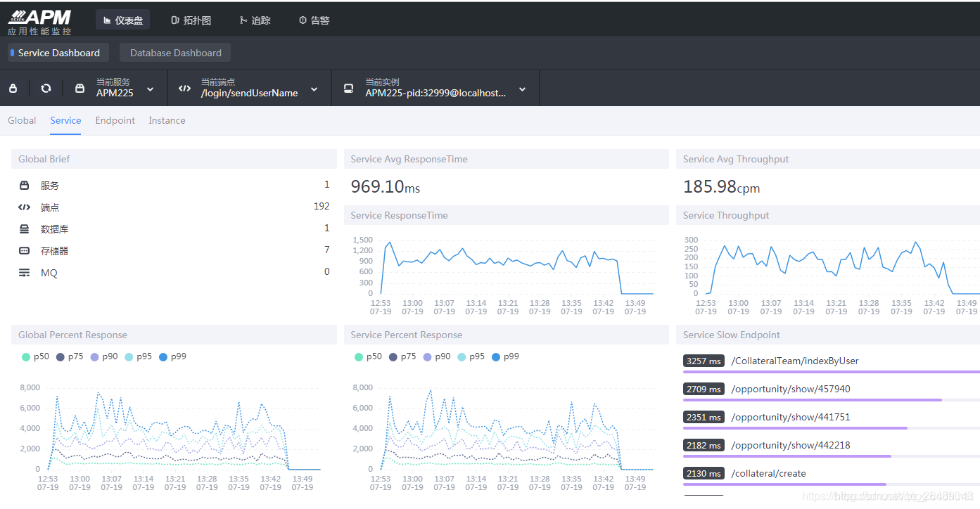Toggle p50 in Service Percent Response legend
980x509 pixels.
(368, 357)
